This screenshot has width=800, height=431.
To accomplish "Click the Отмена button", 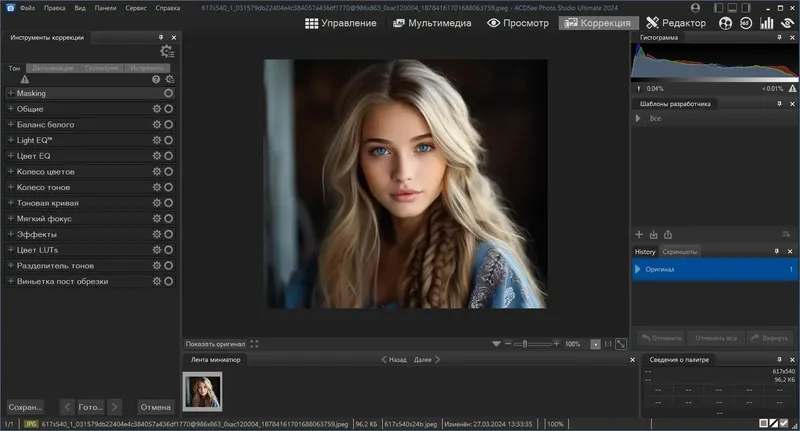I will pos(156,407).
